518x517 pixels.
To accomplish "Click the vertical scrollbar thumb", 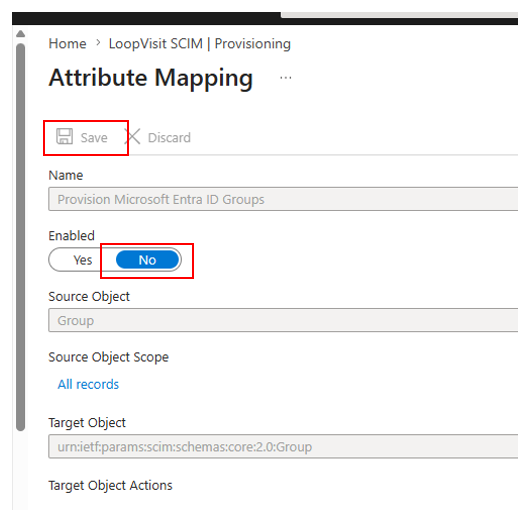I will tap(21, 237).
